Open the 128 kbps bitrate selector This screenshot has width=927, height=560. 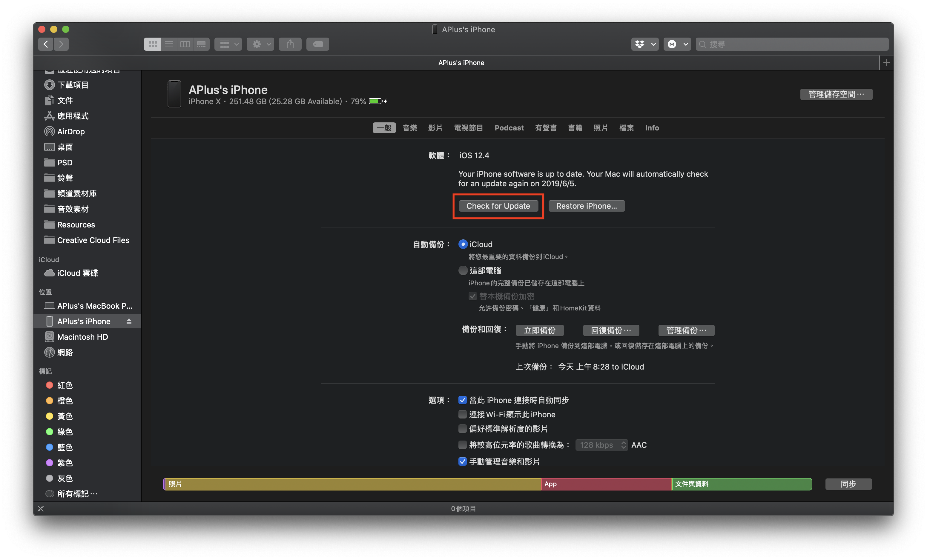point(601,445)
